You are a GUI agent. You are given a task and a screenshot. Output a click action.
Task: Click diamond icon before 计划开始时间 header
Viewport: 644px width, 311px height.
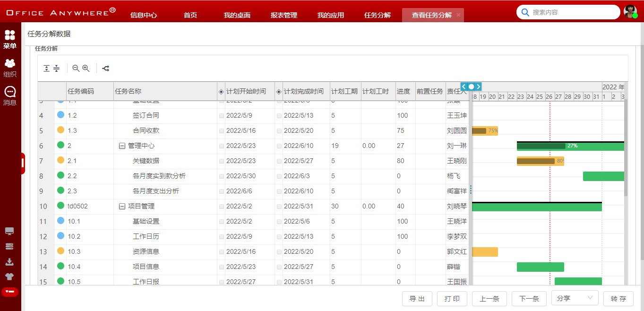coord(221,91)
